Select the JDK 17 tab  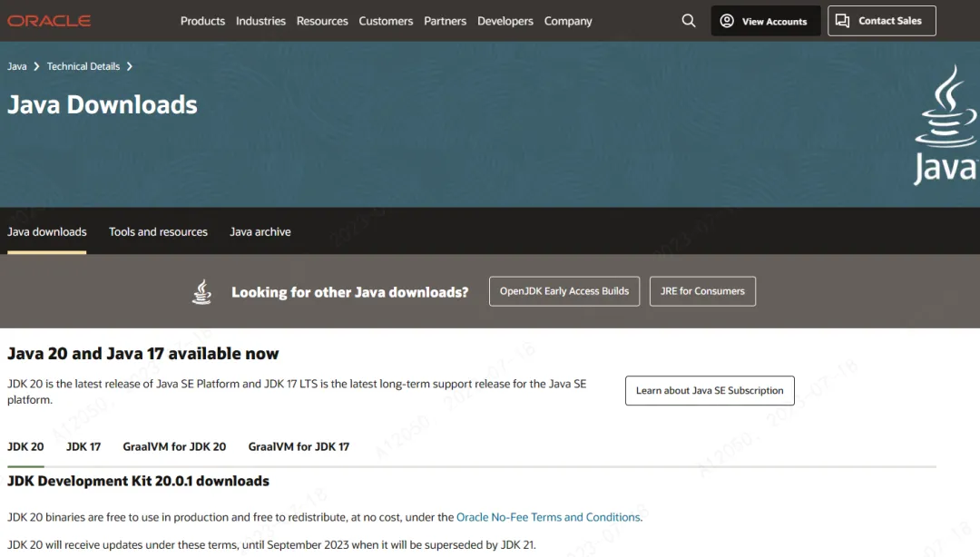(x=83, y=446)
